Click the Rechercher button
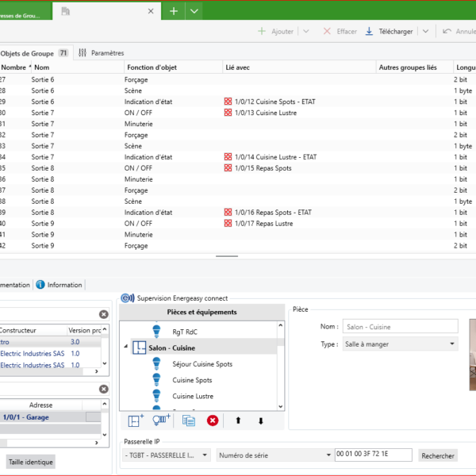The image size is (476, 476). coord(438,455)
